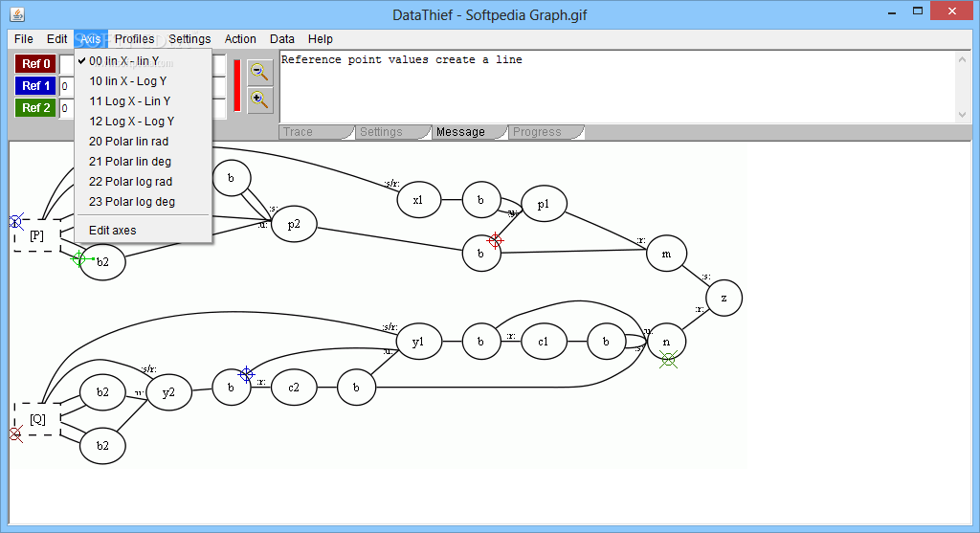Click the dark red X marker beside [Q]
The image size is (980, 533).
point(15,434)
